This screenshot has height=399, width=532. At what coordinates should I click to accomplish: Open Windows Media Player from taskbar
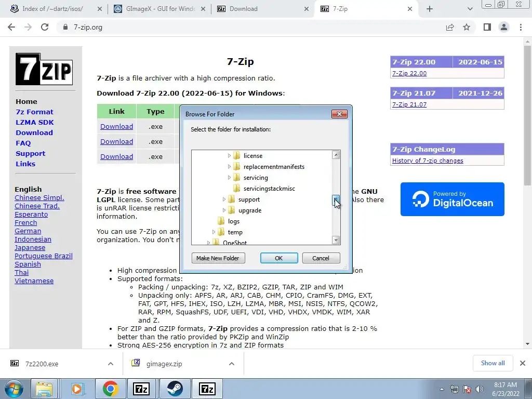(77, 389)
